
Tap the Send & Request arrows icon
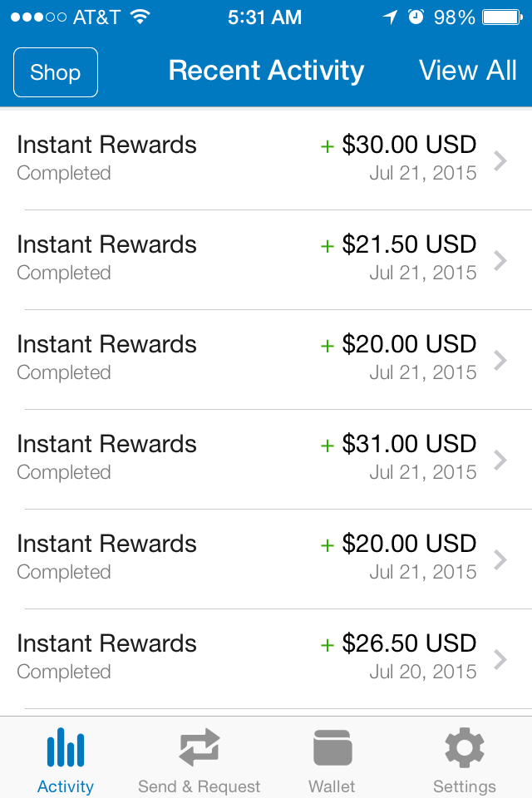[199, 747]
